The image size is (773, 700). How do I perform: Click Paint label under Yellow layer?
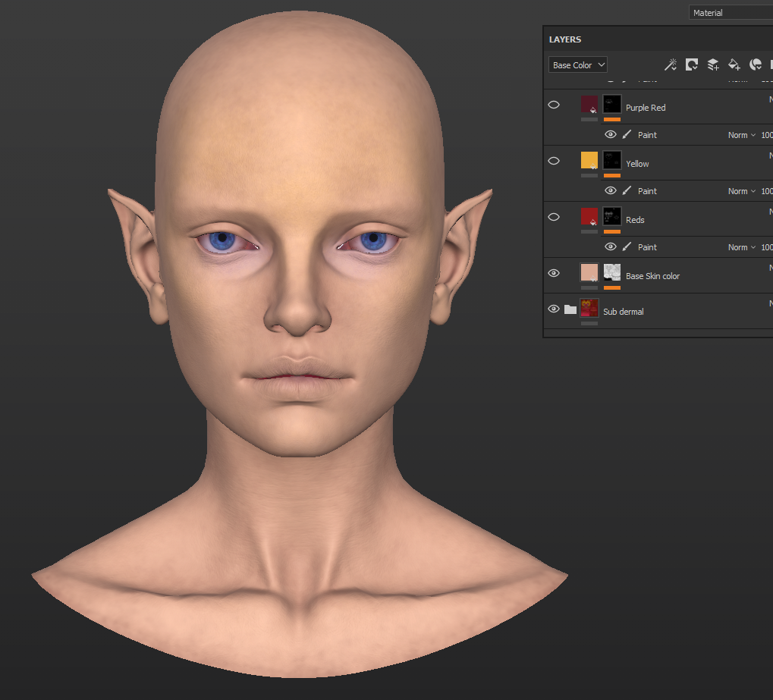(x=647, y=191)
